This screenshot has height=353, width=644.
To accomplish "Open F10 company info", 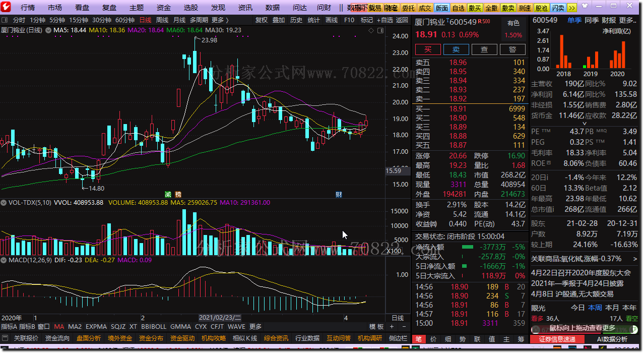I will point(349,20).
